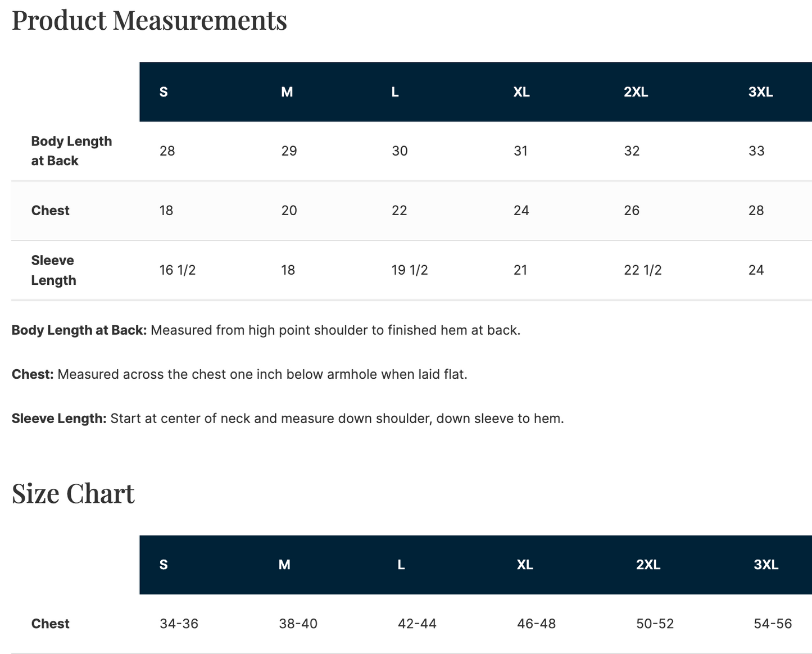Click the Size Chart heading
This screenshot has height=654, width=812.
tap(73, 494)
